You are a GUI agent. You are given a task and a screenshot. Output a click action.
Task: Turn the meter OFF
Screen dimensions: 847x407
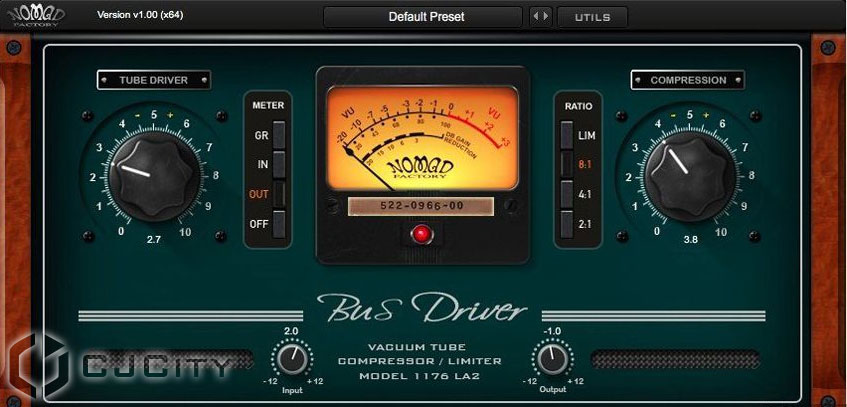tap(279, 224)
